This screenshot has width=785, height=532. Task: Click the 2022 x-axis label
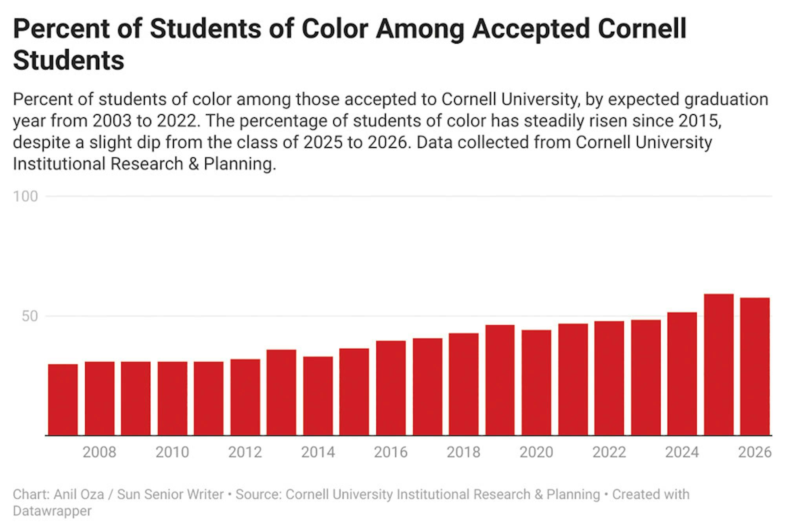pyautogui.click(x=609, y=452)
